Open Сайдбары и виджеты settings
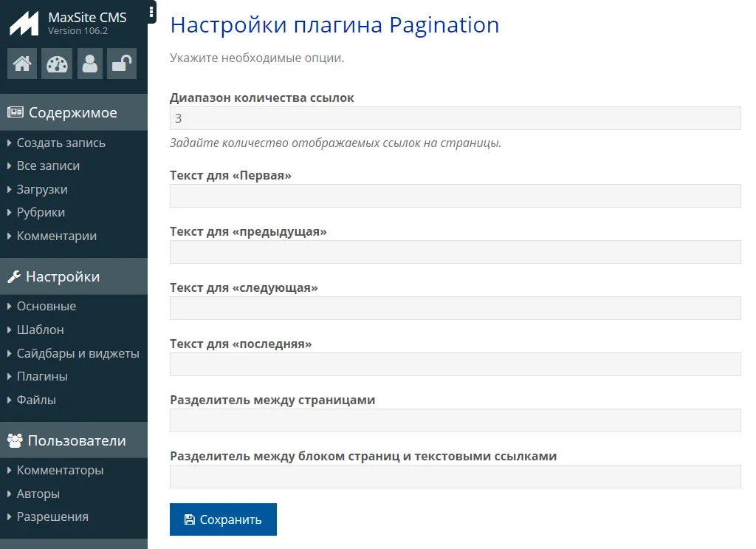Screen dimensions: 756x549 click(x=78, y=353)
